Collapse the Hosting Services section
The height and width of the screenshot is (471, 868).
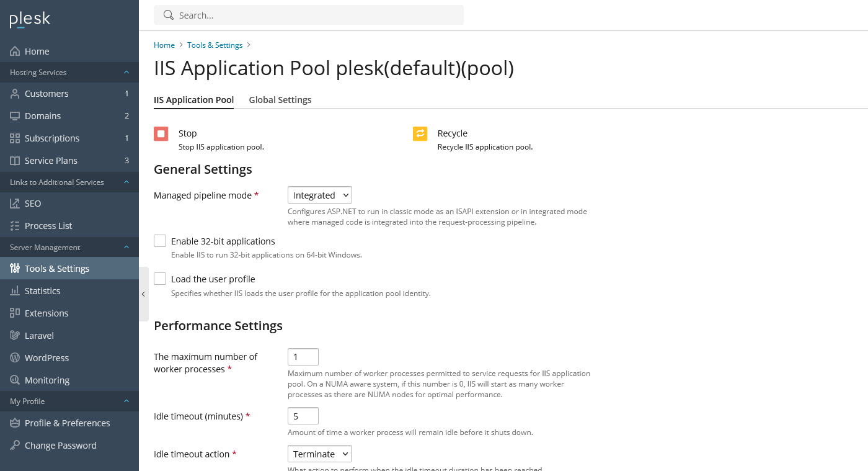click(x=126, y=73)
